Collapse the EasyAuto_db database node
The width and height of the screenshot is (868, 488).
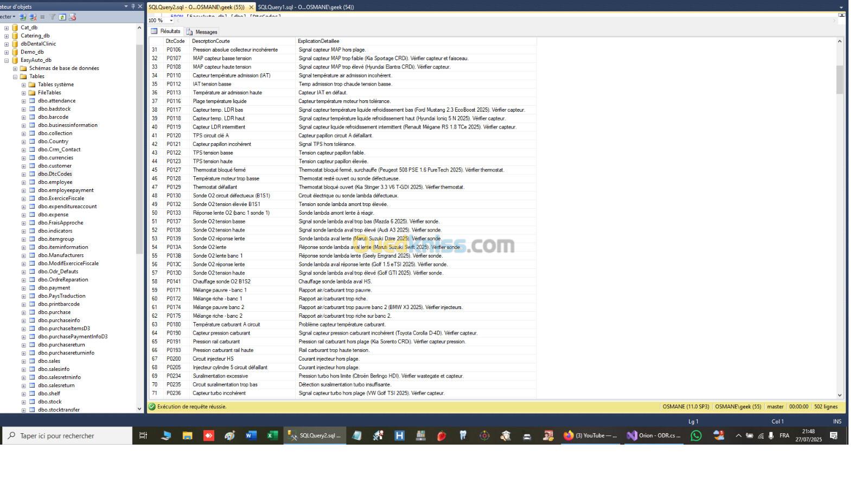point(7,60)
